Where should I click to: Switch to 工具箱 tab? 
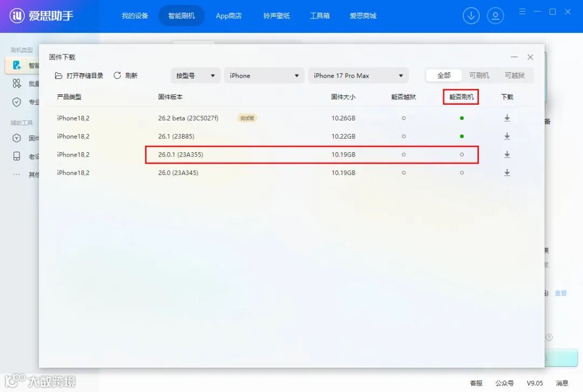320,16
